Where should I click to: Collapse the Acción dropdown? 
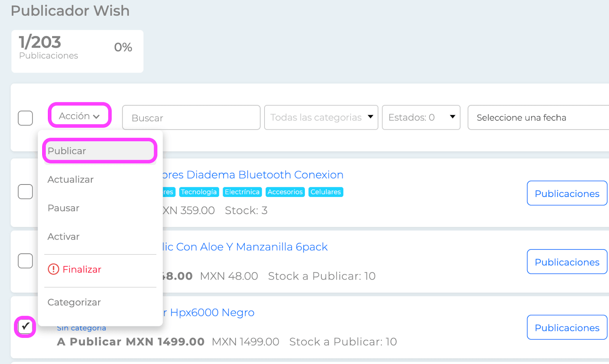(80, 116)
